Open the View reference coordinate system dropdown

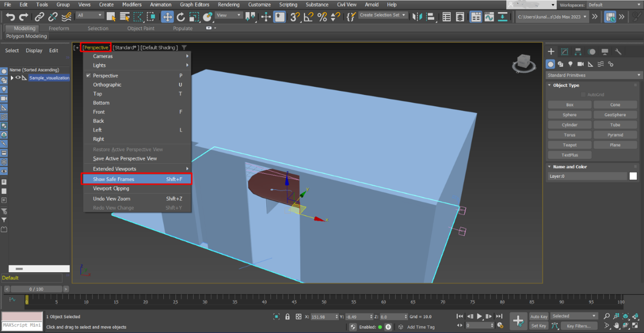point(227,15)
